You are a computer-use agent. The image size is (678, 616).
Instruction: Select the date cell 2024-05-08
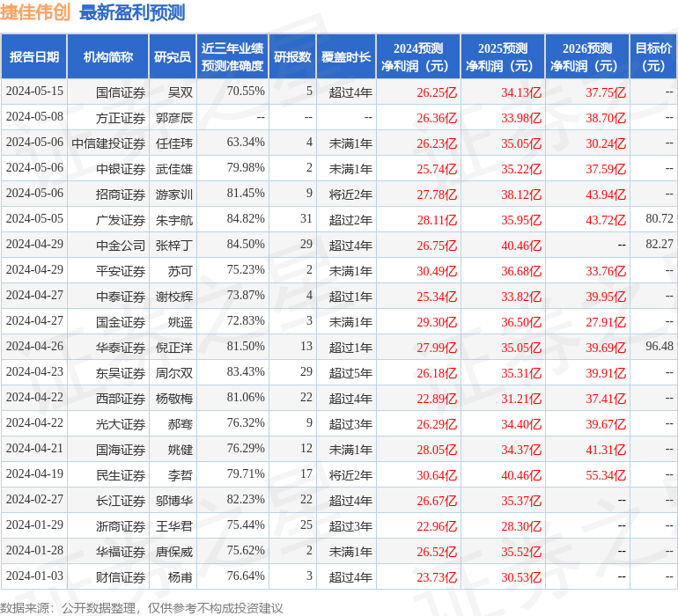(34, 116)
